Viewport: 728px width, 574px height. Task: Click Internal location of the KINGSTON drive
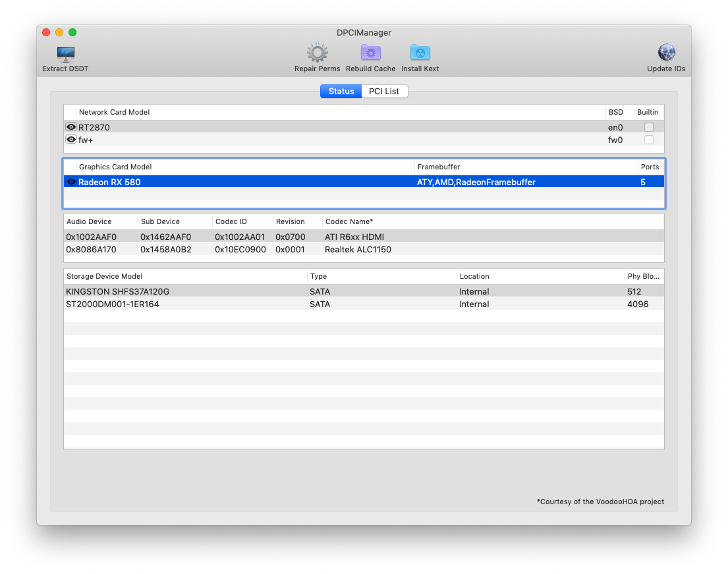(474, 292)
